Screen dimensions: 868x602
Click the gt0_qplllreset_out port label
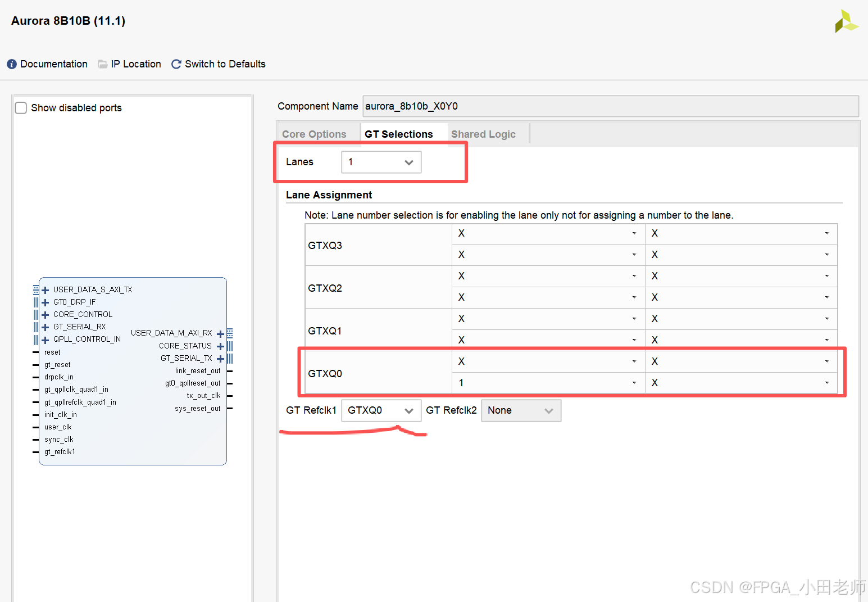click(193, 383)
